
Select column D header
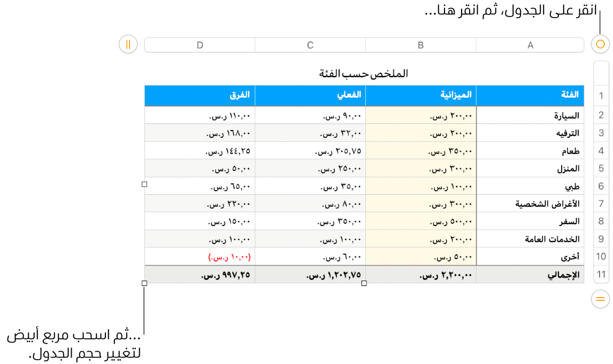click(200, 45)
